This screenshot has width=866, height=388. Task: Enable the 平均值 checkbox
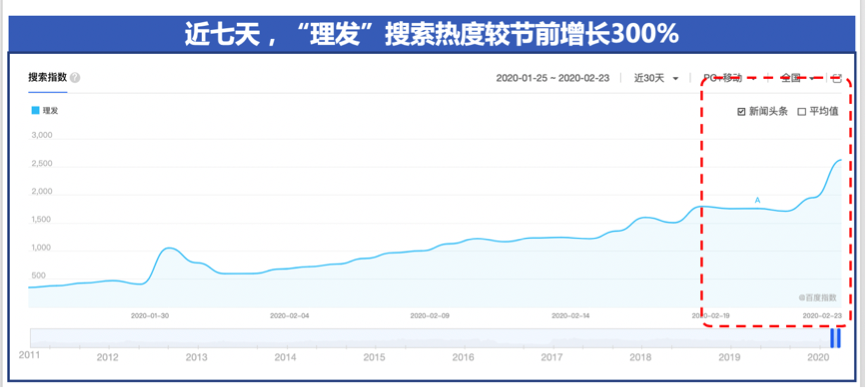pyautogui.click(x=801, y=112)
